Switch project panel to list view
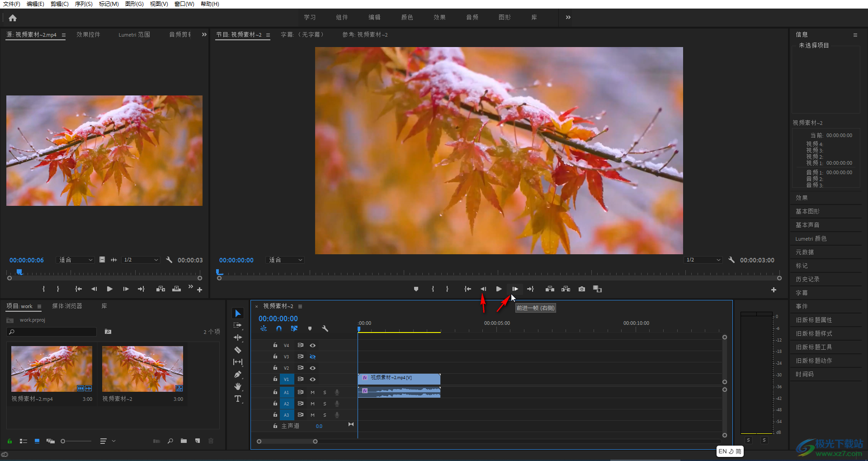Image resolution: width=868 pixels, height=461 pixels. 24,441
